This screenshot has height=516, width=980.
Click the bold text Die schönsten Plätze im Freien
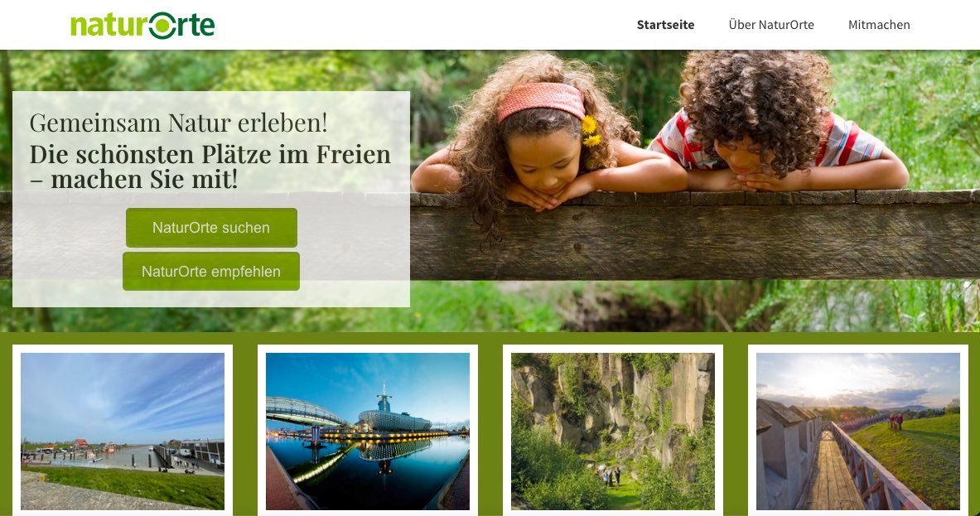210,154
